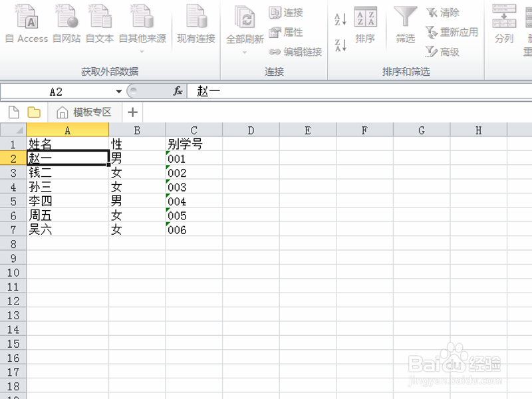Click the cell containing 001
The width and height of the screenshot is (532, 399).
click(x=194, y=158)
